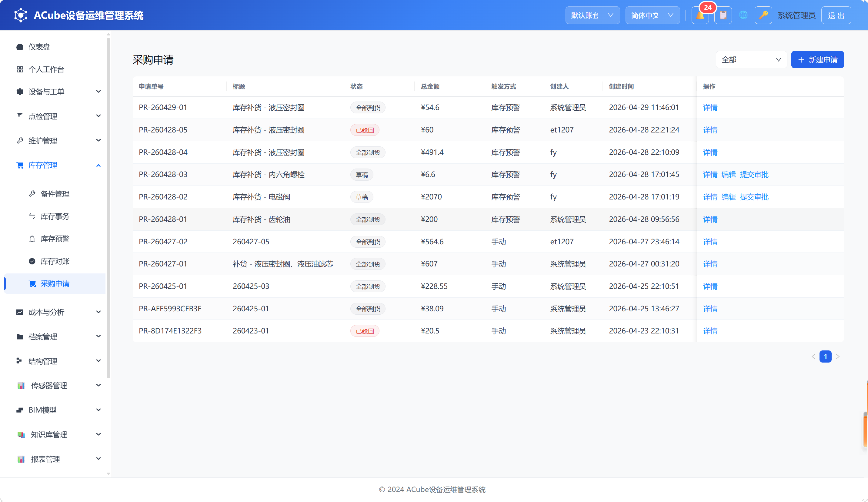
Task: Collapse the 库存管理 menu chevron
Action: 98,166
